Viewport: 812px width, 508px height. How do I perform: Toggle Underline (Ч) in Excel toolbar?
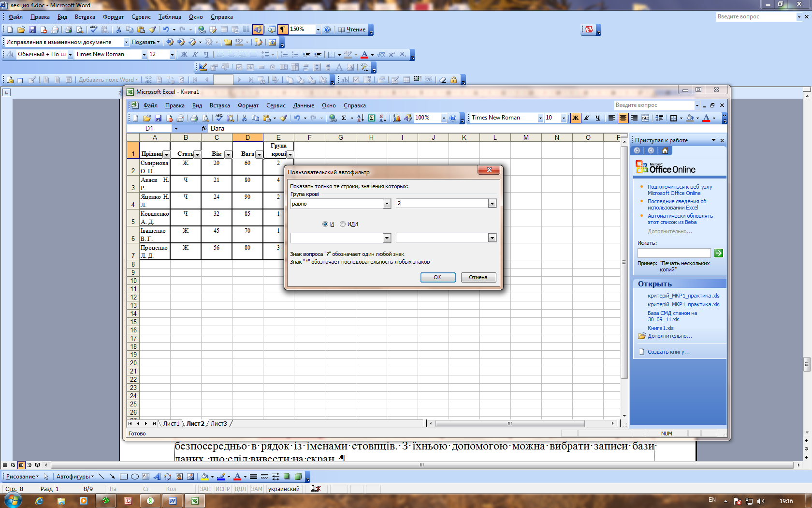click(597, 118)
